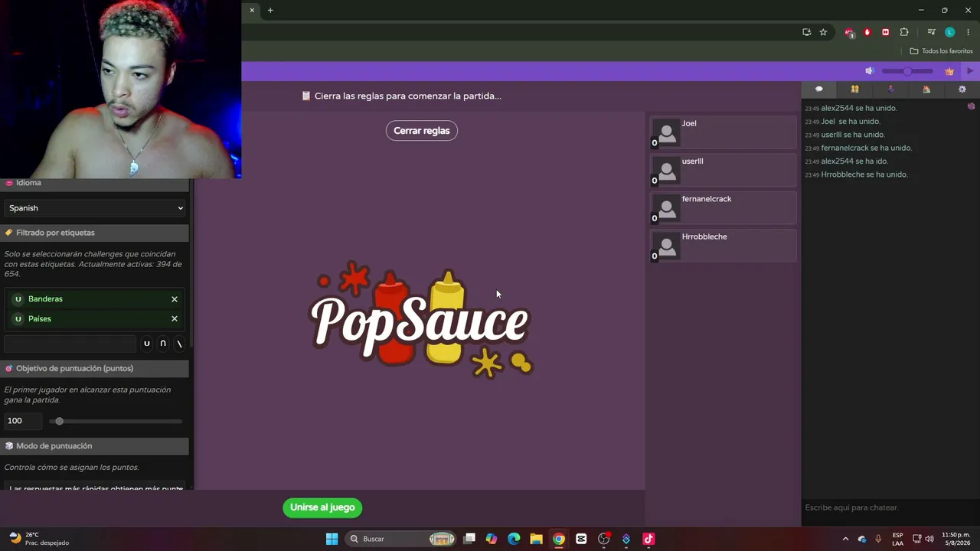
Task: Open Task View on the taskbar
Action: [x=469, y=539]
